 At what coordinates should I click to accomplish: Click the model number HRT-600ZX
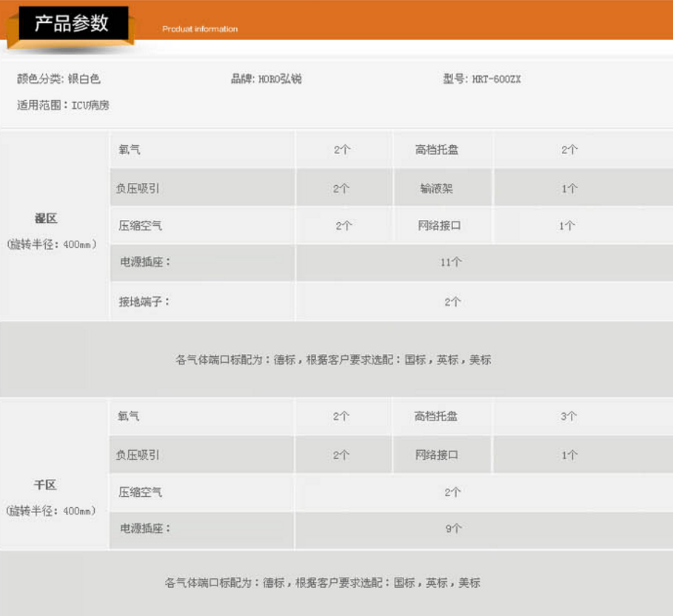481,78
